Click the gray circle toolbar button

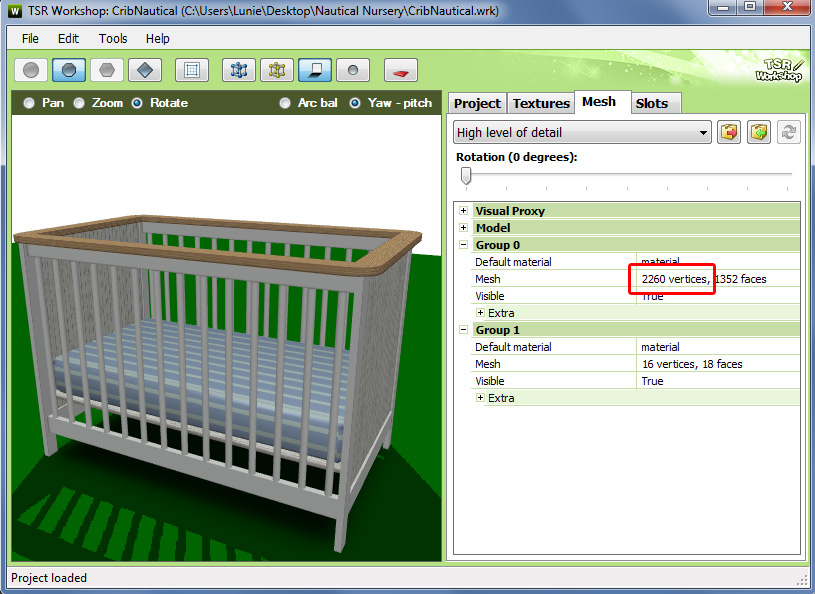click(32, 70)
